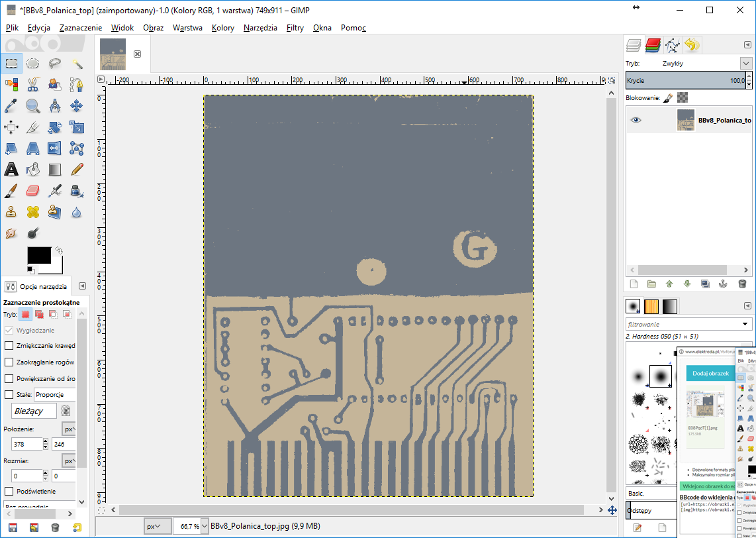
Task: Click Dodaj obrazek in browser window
Action: (x=710, y=373)
